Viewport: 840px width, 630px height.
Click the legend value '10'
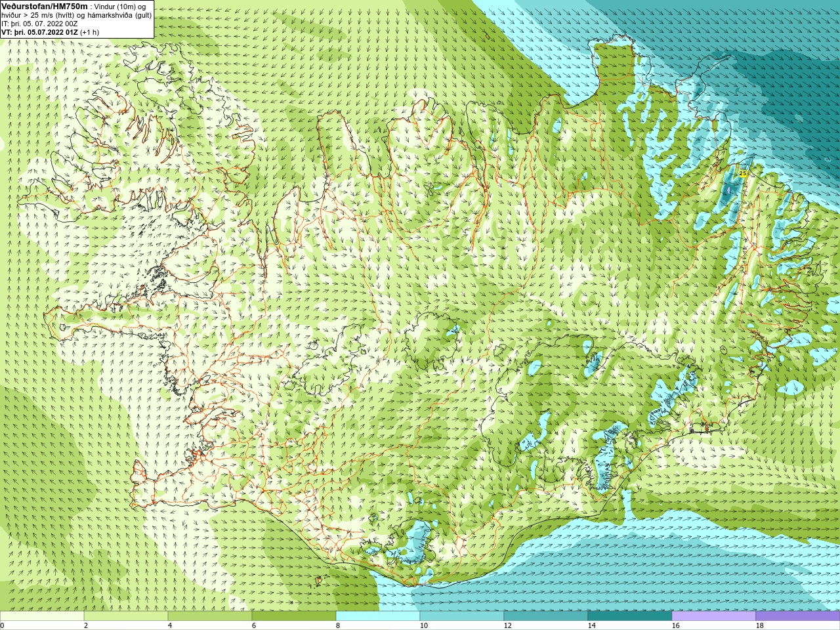click(x=424, y=625)
